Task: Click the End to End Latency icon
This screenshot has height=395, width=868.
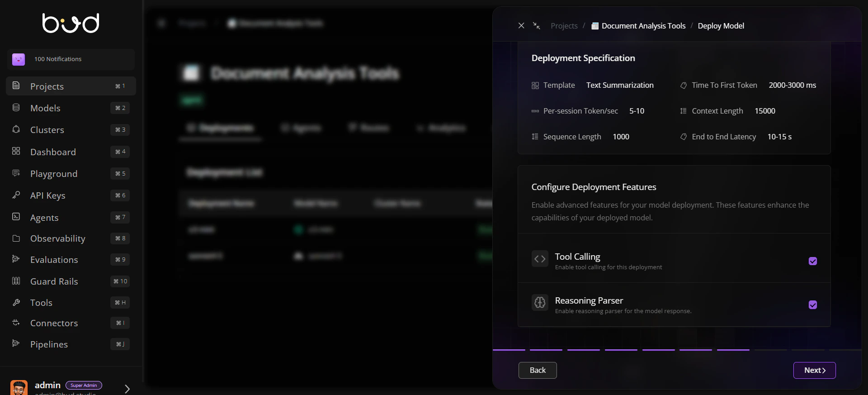Action: [683, 137]
